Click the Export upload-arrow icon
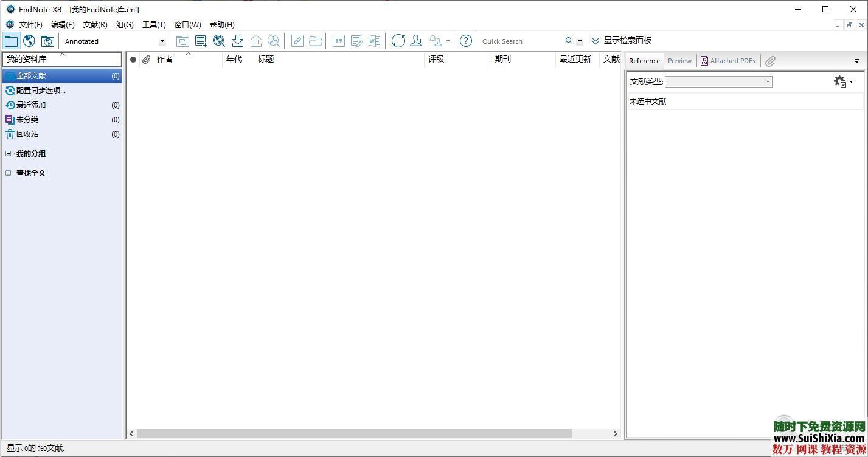The height and width of the screenshot is (457, 868). 255,41
